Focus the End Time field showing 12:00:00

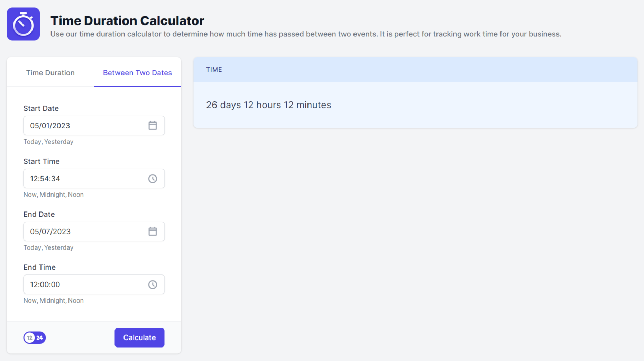(94, 285)
